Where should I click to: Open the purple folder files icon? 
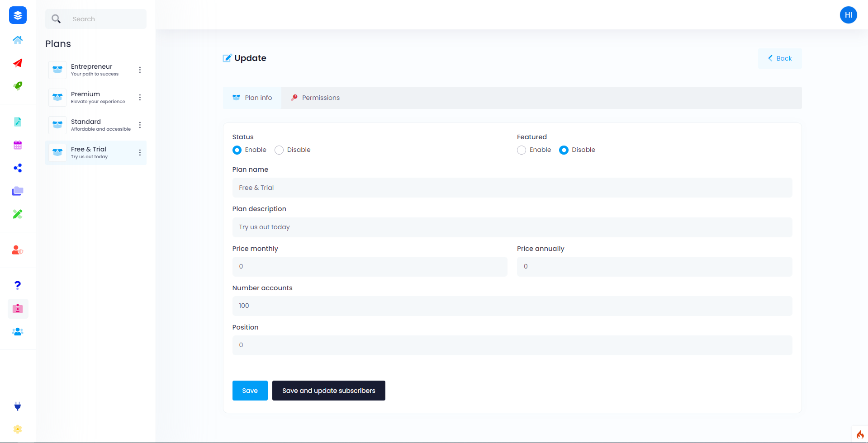18,191
